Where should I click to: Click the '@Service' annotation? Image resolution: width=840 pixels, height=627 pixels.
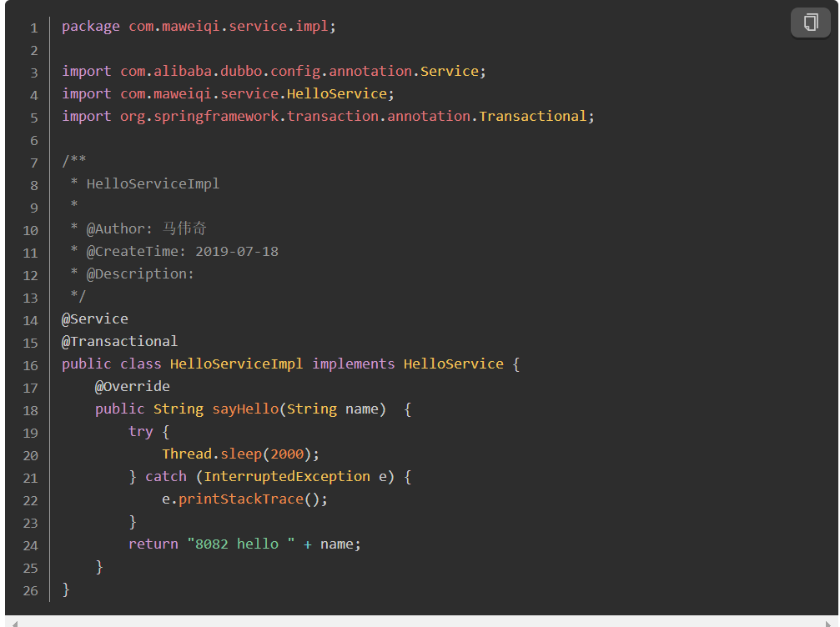click(x=95, y=319)
